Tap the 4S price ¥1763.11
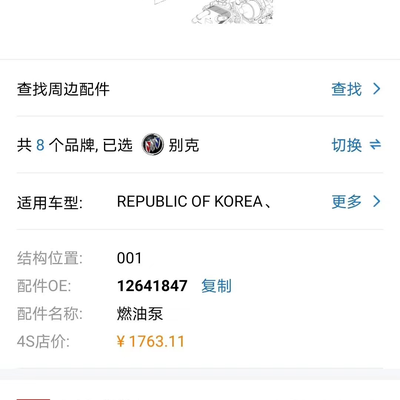The image size is (400, 400). pyautogui.click(x=151, y=341)
